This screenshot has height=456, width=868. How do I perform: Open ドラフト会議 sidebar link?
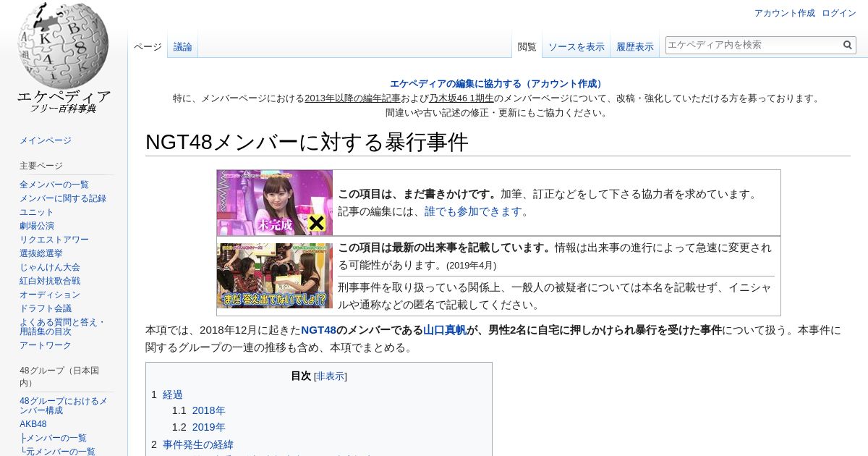pos(46,308)
